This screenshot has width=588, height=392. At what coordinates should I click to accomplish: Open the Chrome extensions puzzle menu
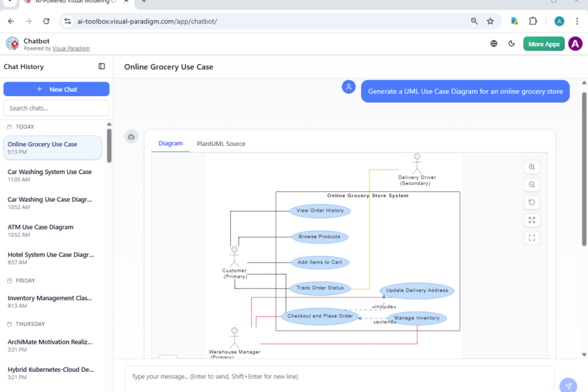click(x=533, y=21)
